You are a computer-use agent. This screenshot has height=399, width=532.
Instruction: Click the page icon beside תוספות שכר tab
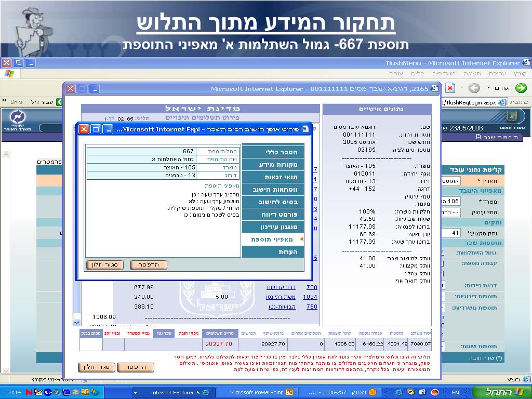pos(478,137)
